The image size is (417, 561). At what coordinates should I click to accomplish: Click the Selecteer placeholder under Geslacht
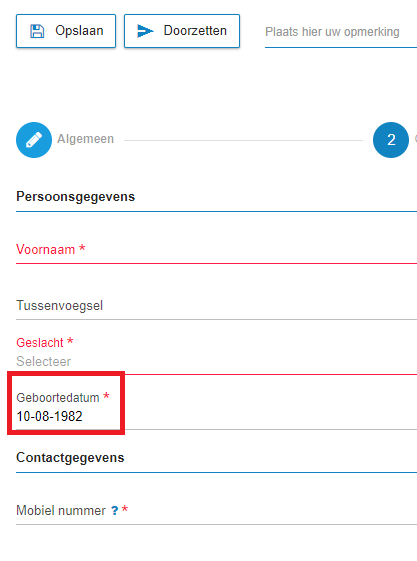44,361
